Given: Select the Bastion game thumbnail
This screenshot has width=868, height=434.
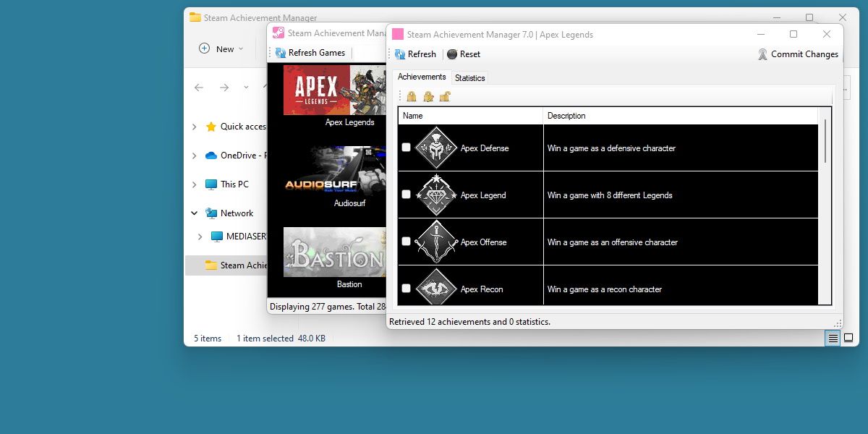Looking at the screenshot, I should pyautogui.click(x=335, y=252).
